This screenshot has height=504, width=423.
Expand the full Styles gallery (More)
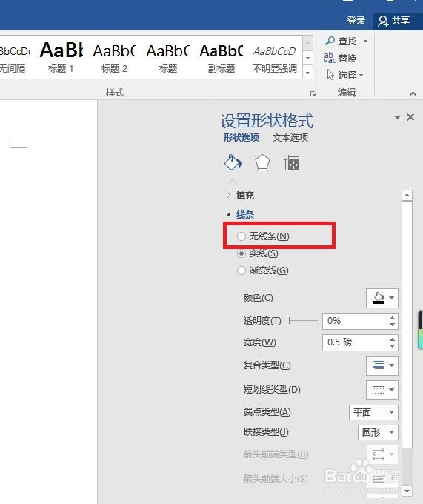pos(307,72)
